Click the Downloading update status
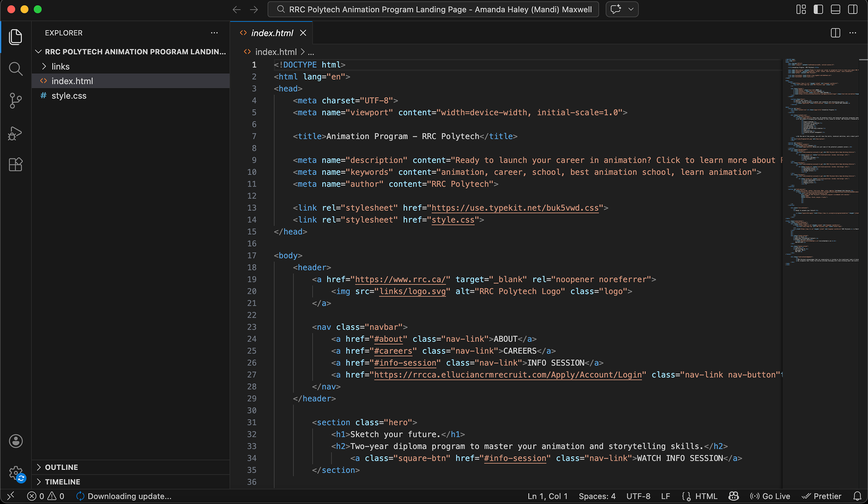This screenshot has height=504, width=868. (x=124, y=496)
